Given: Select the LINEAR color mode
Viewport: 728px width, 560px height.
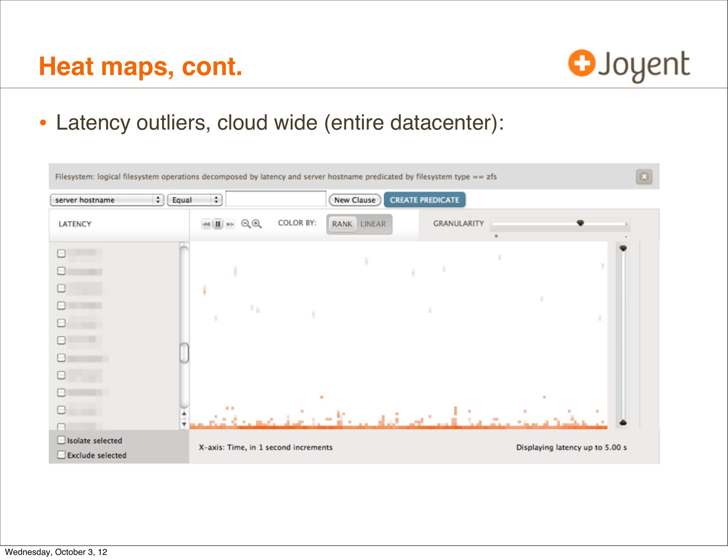Looking at the screenshot, I should pos(373,224).
